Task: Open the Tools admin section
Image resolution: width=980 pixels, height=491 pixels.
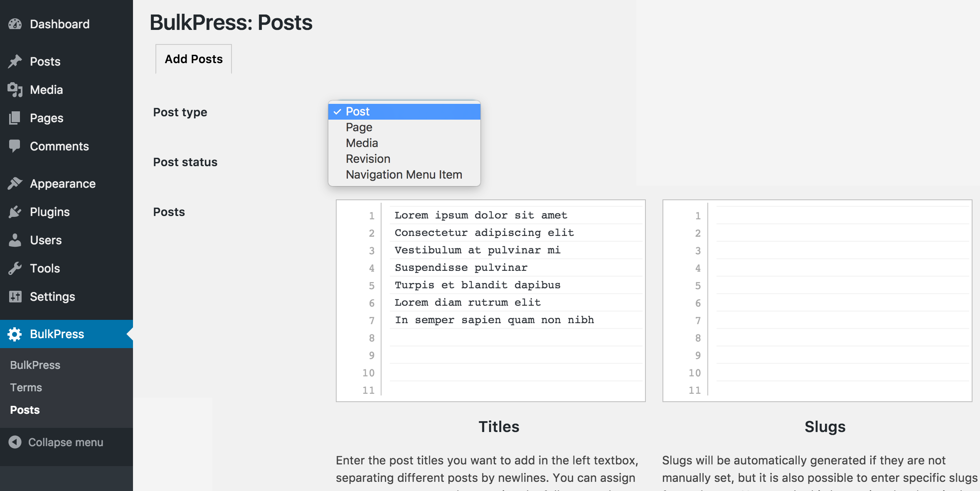Action: [66, 268]
